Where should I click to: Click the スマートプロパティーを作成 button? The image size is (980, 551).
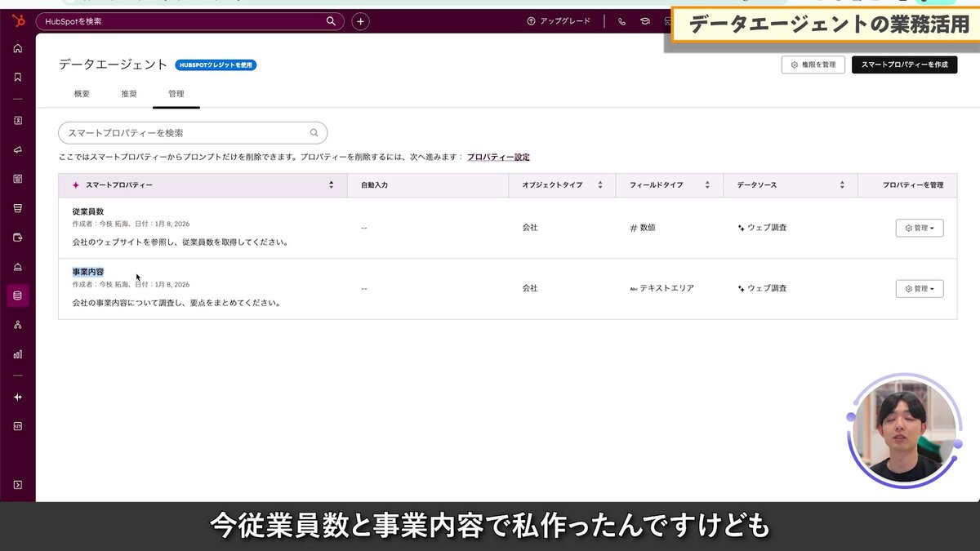904,64
